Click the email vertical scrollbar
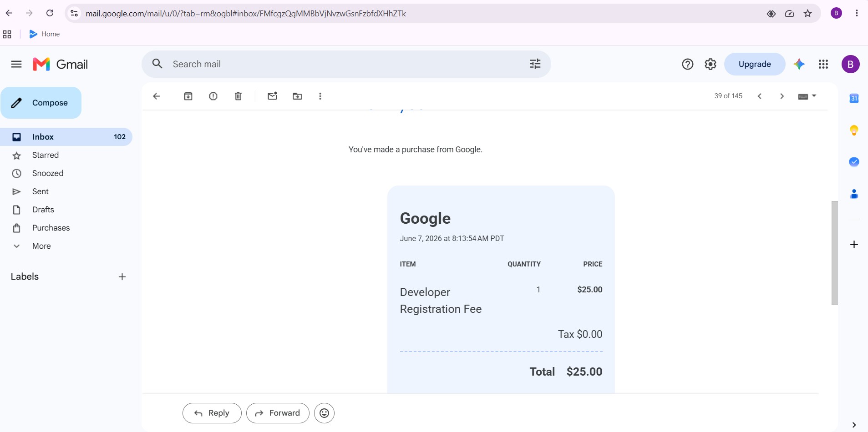 834,253
